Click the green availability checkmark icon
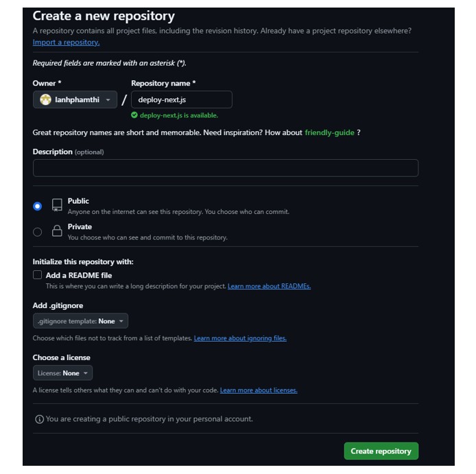 pos(134,115)
